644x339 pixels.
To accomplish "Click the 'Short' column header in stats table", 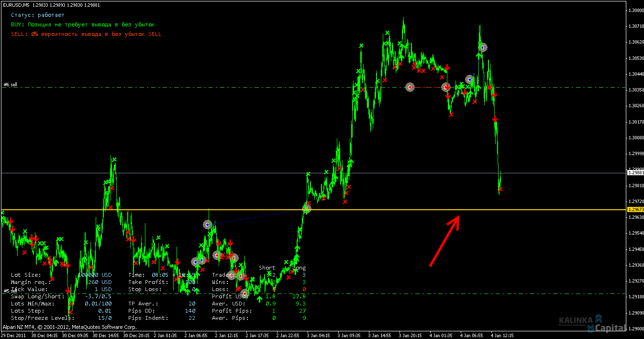I will 267,268.
